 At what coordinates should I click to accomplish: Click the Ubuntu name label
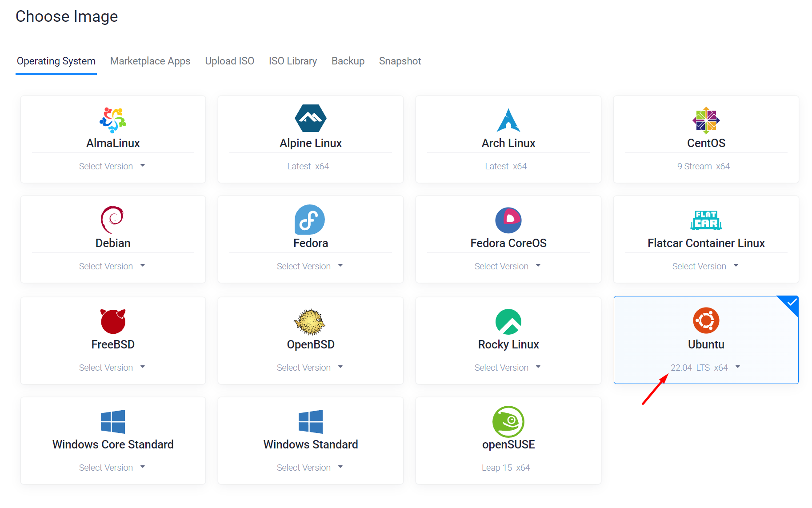pos(706,344)
